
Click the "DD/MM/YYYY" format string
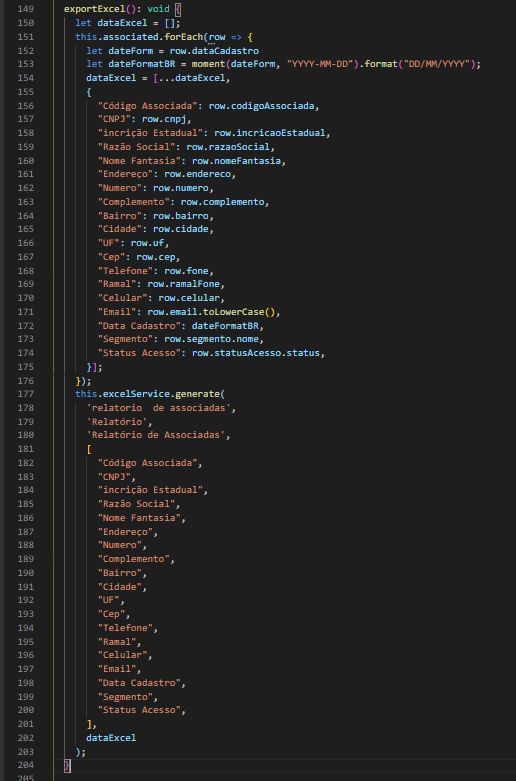tap(436, 64)
